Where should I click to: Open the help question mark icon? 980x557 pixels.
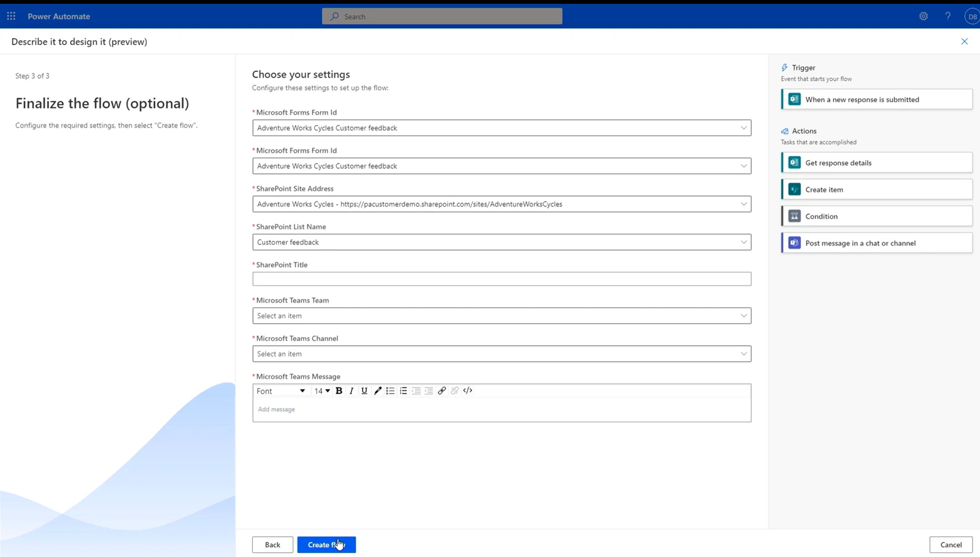click(948, 16)
